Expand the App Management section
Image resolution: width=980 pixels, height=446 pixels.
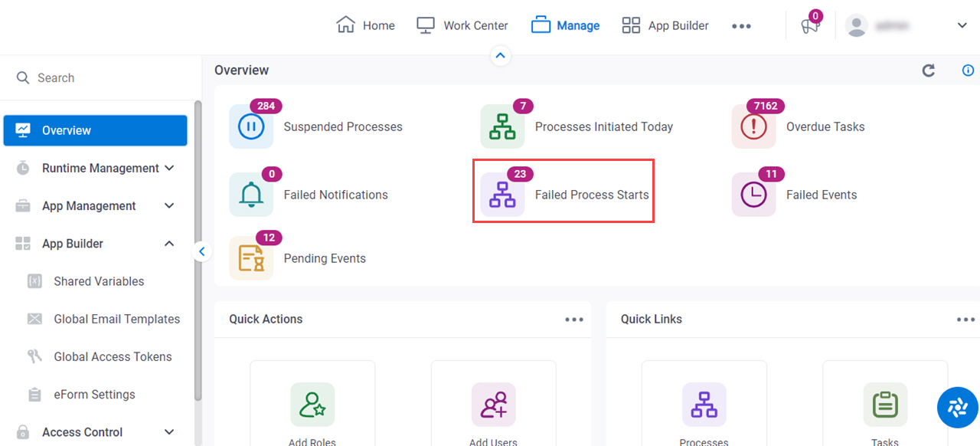170,205
